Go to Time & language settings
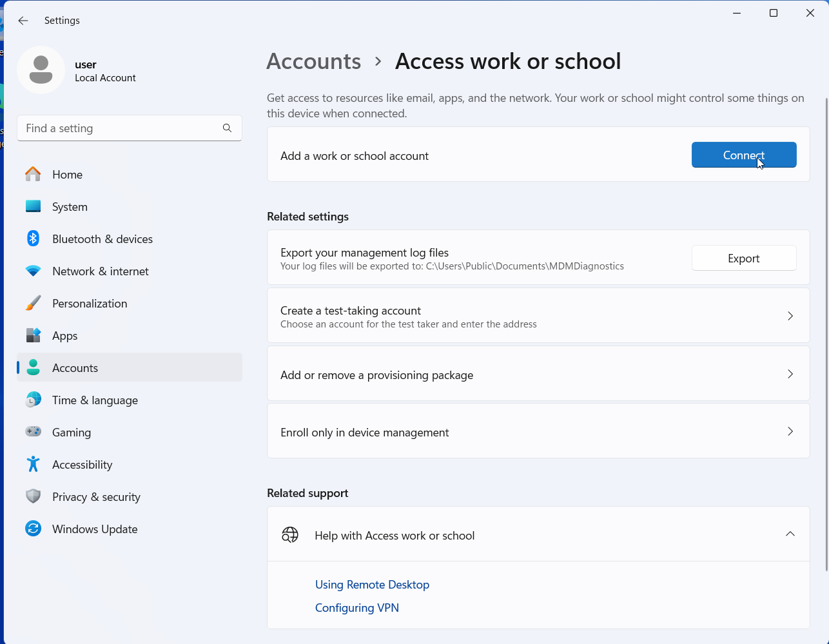The height and width of the screenshot is (644, 829). 95,400
